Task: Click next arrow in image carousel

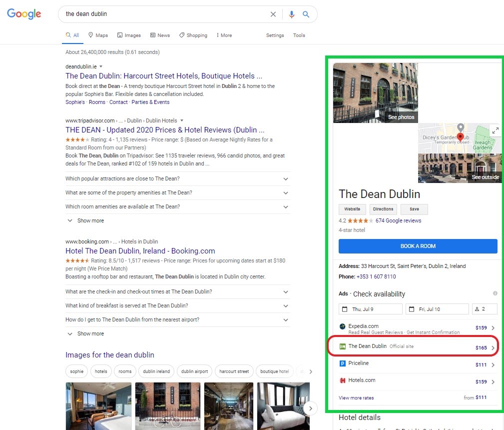Action: tap(310, 408)
